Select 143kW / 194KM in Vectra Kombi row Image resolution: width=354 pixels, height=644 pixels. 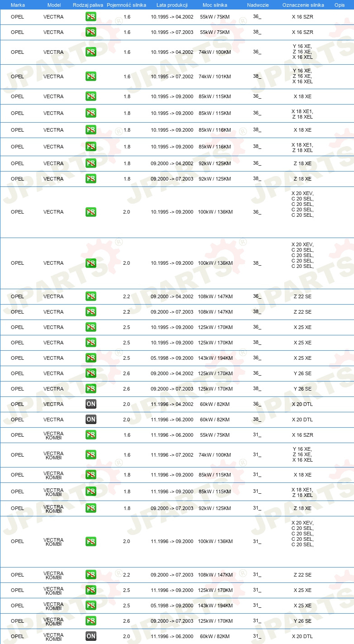pos(215,606)
